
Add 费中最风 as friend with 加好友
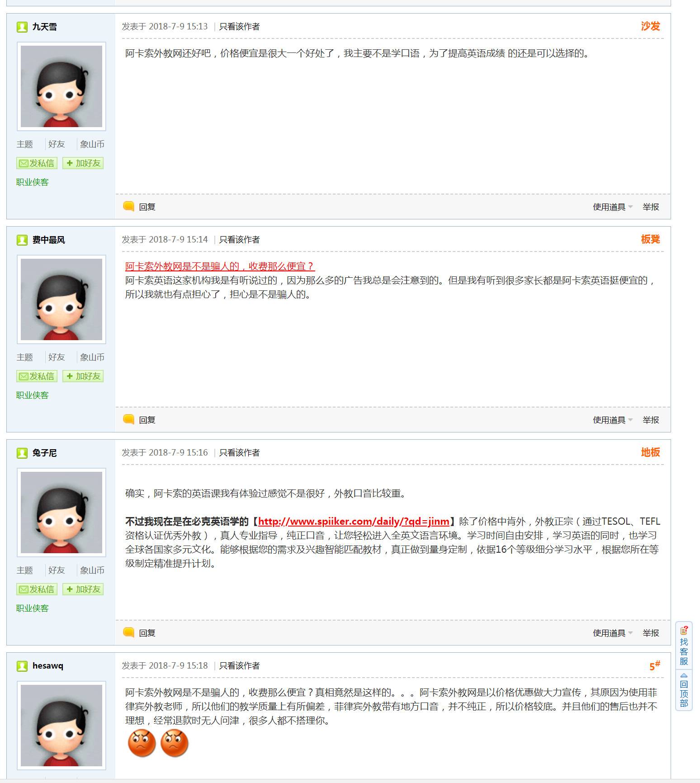[83, 376]
